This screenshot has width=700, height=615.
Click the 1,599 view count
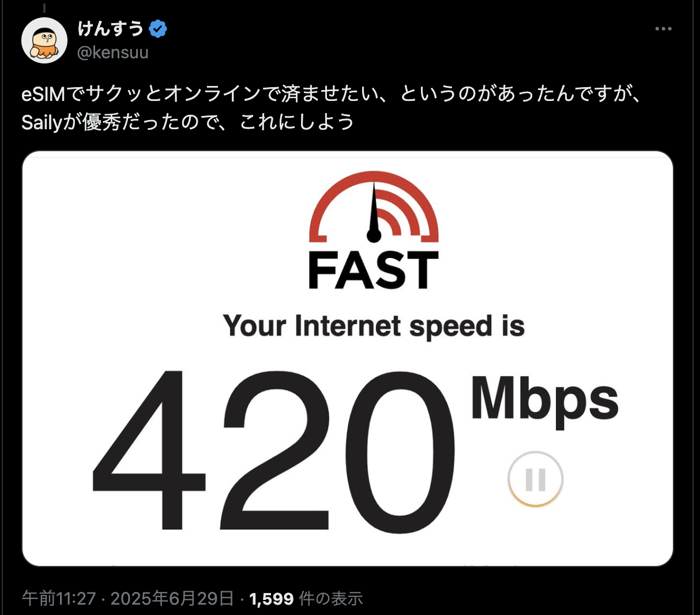click(x=272, y=599)
